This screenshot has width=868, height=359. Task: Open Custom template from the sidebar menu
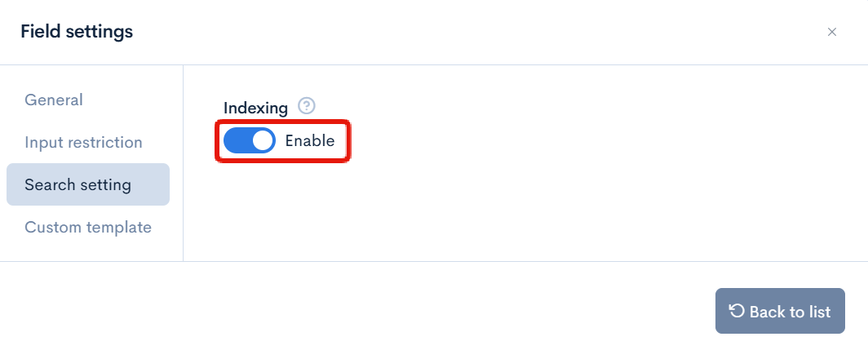pos(88,227)
